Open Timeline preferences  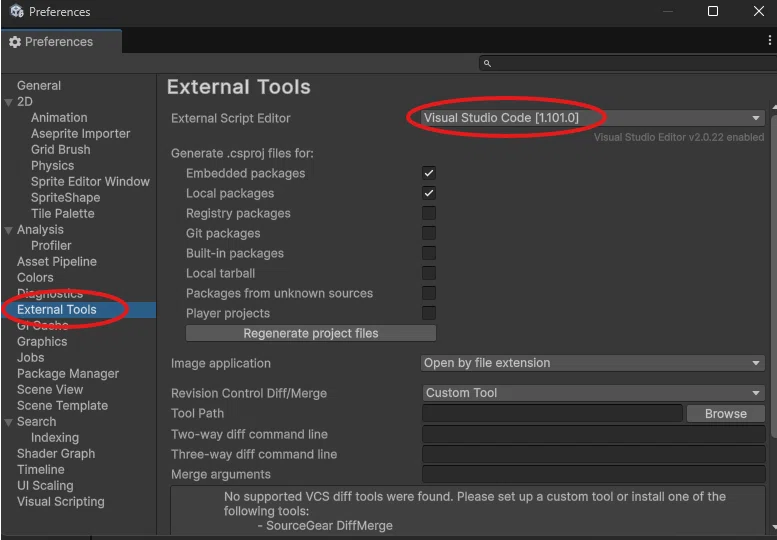click(41, 470)
